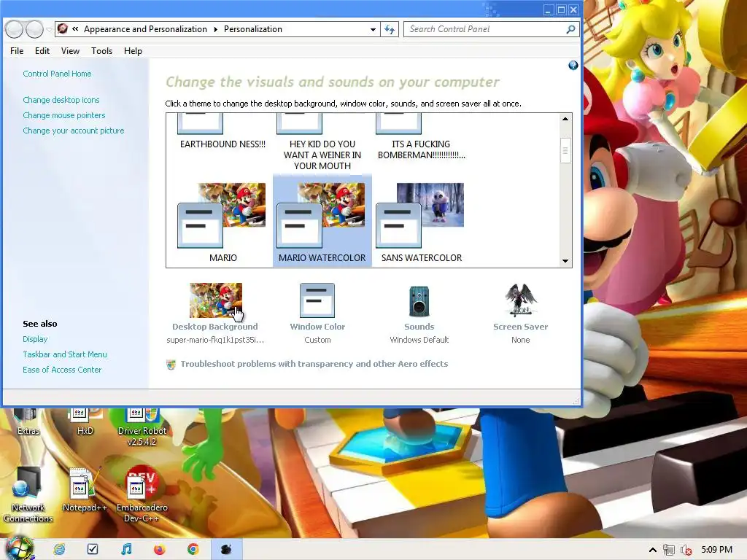Open the Display link
This screenshot has height=560, width=747.
(35, 339)
